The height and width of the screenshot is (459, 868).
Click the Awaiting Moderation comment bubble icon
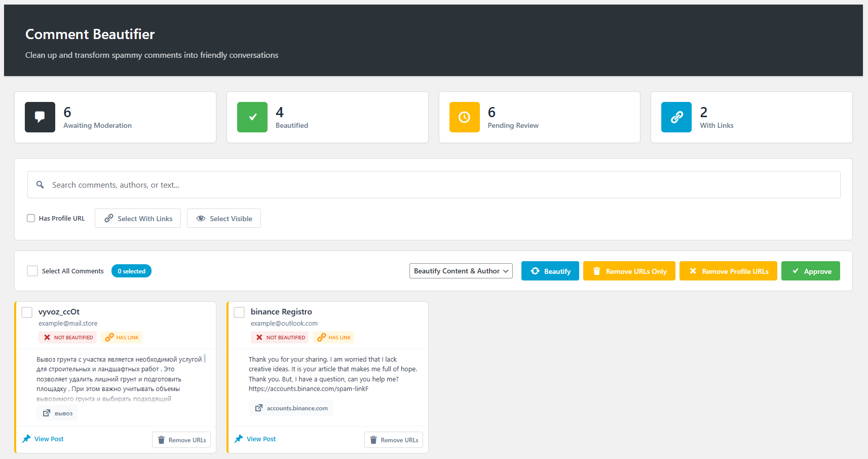tap(40, 117)
